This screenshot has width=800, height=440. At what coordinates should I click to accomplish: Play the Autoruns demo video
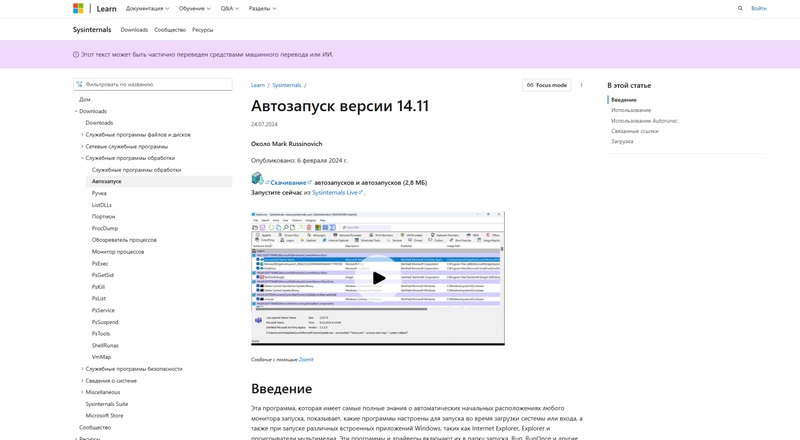[x=378, y=278]
